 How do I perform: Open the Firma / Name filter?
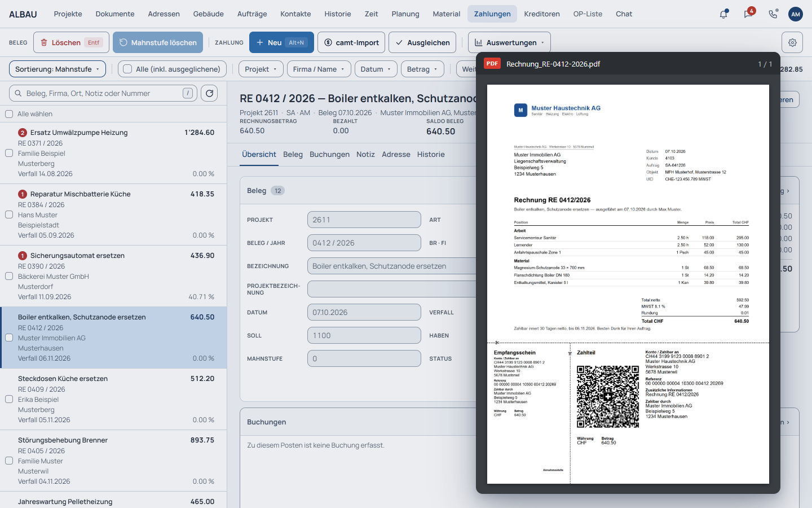coord(319,69)
